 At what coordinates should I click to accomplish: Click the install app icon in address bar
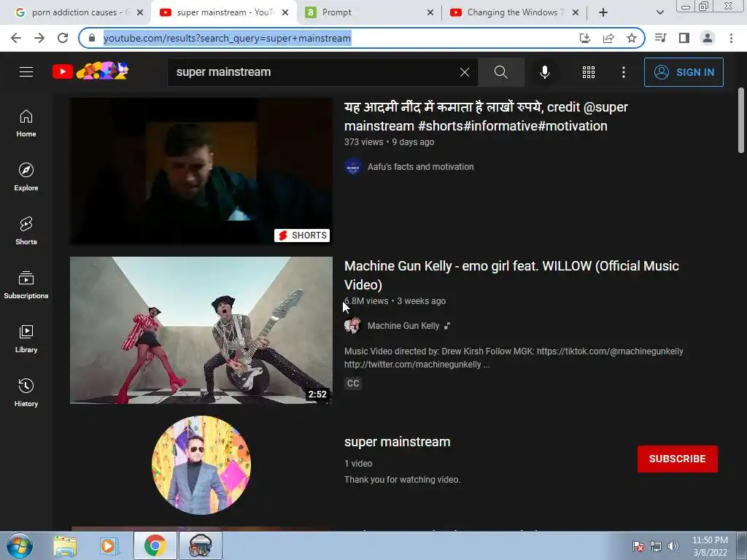tap(584, 38)
